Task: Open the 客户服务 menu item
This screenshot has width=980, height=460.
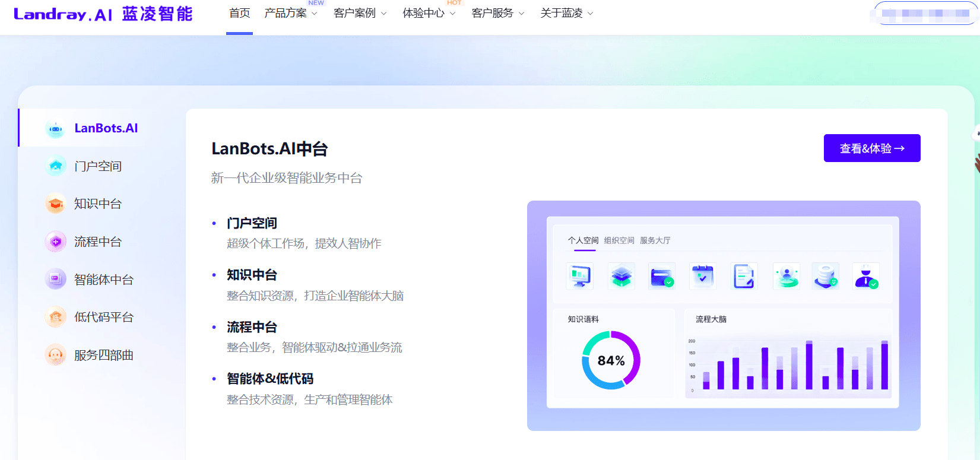Action: pyautogui.click(x=492, y=13)
